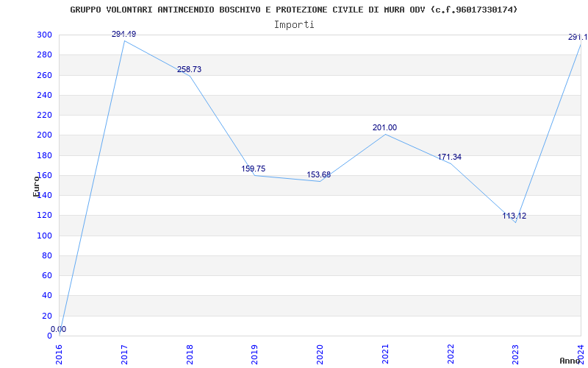This screenshot has width=588, height=368.
Task: Select the 100 y-axis tick label
Action: tap(44, 236)
